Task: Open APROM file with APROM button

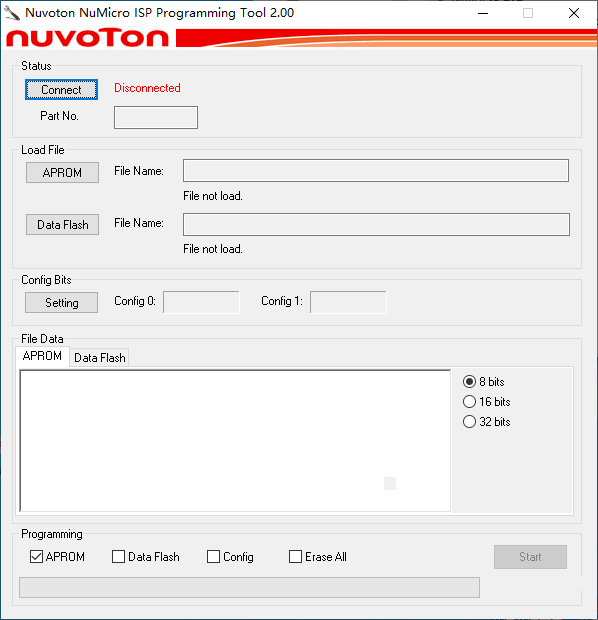Action: point(62,172)
